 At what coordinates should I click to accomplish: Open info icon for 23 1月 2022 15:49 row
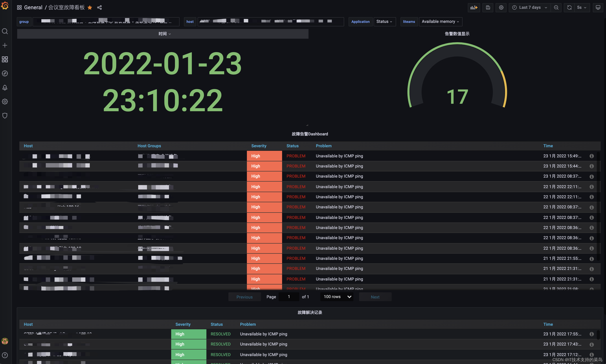[x=591, y=156]
